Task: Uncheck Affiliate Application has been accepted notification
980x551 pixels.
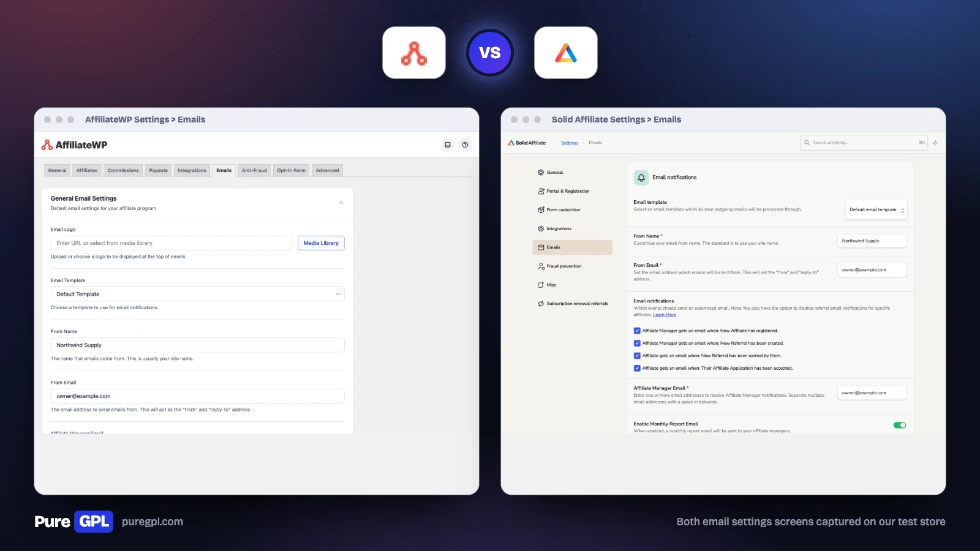Action: (x=637, y=369)
